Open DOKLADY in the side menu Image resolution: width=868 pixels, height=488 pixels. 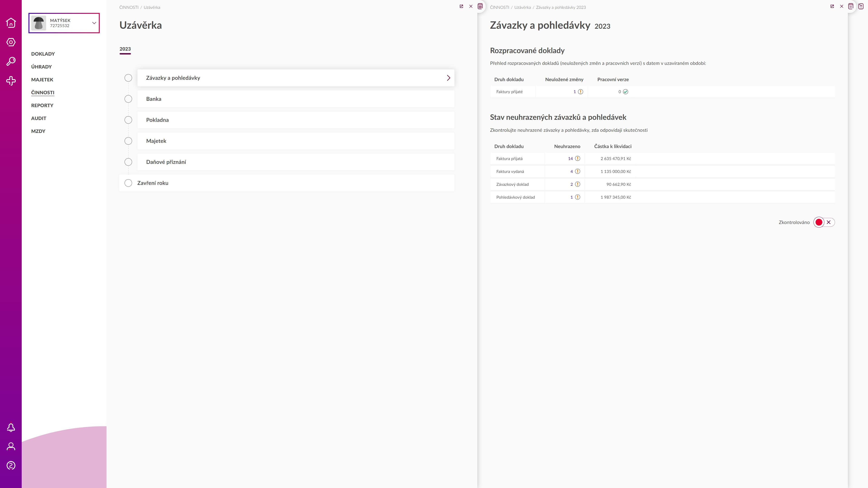43,54
